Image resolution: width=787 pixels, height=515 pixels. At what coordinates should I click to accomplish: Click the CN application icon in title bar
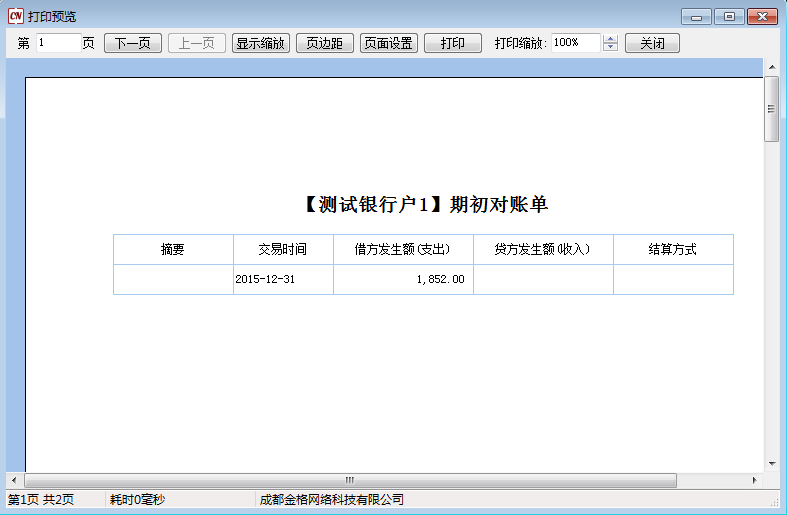15,17
